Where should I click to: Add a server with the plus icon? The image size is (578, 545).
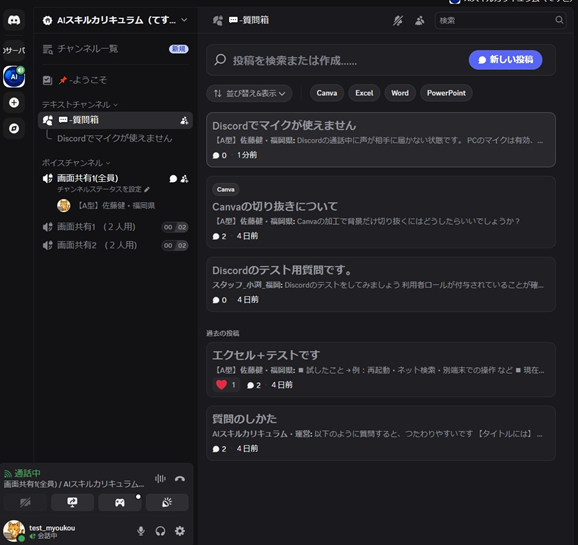(14, 103)
